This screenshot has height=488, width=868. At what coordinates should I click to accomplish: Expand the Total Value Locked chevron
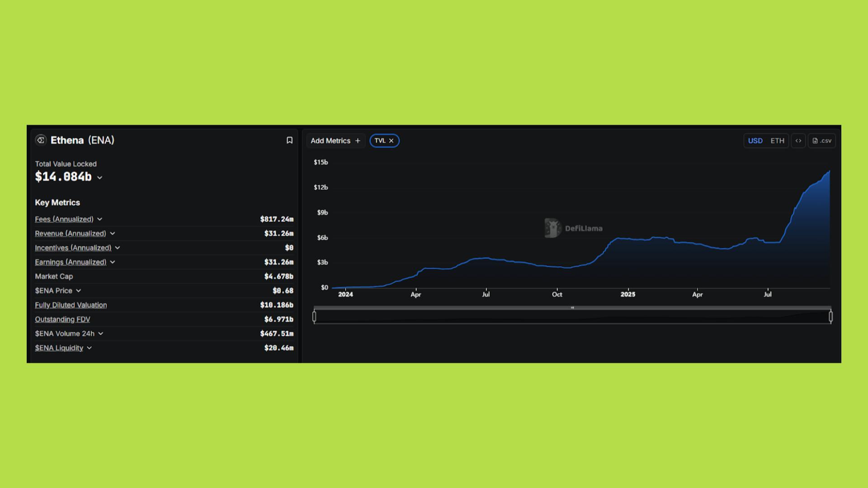[x=100, y=178]
